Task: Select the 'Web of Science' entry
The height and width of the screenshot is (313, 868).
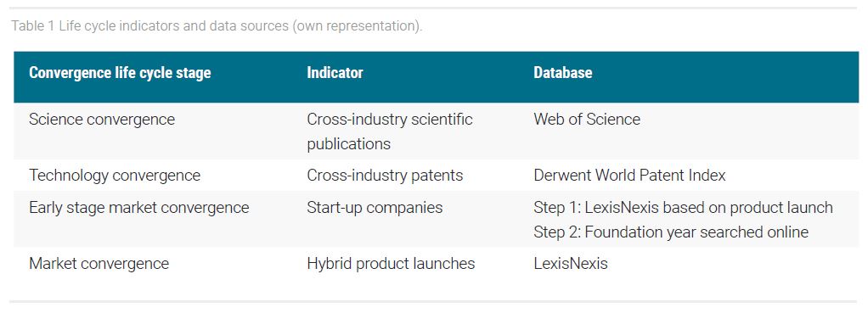Action: pos(587,119)
